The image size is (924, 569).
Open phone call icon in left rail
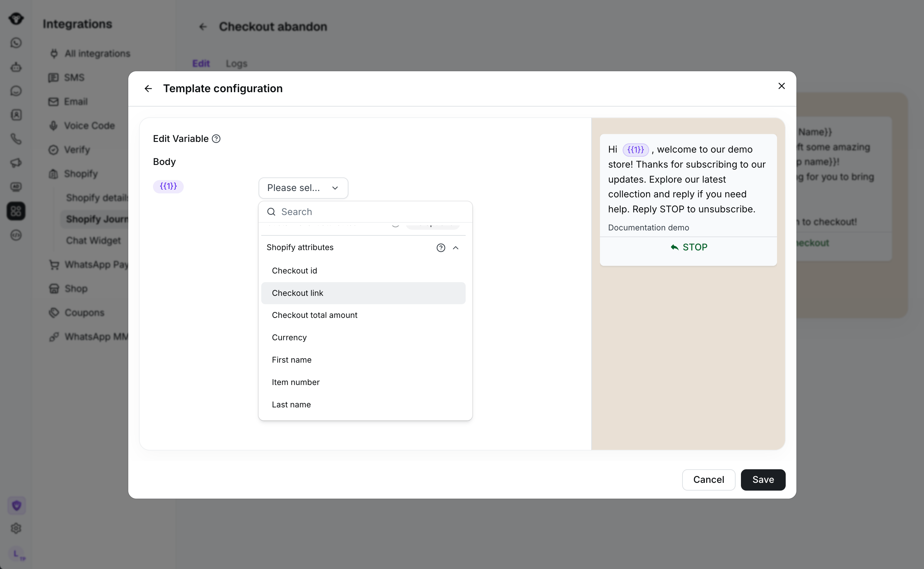point(16,139)
